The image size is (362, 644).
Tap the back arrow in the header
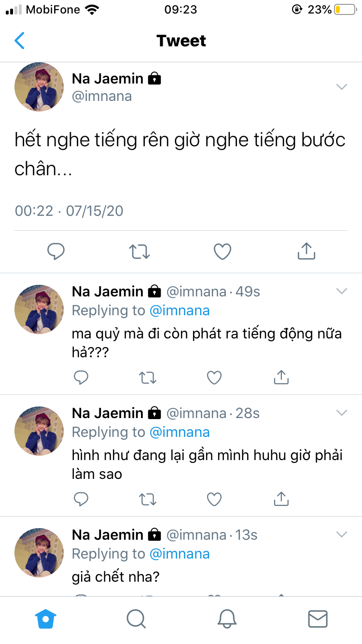point(19,41)
